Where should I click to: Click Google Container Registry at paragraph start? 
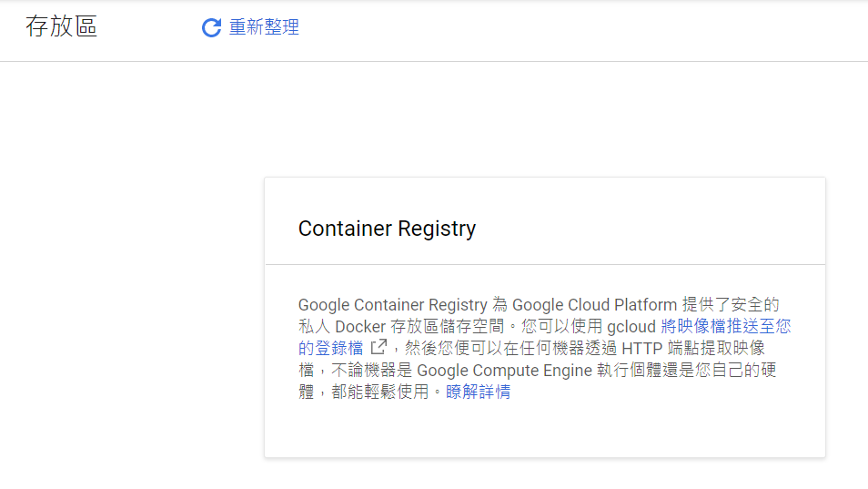coord(392,305)
